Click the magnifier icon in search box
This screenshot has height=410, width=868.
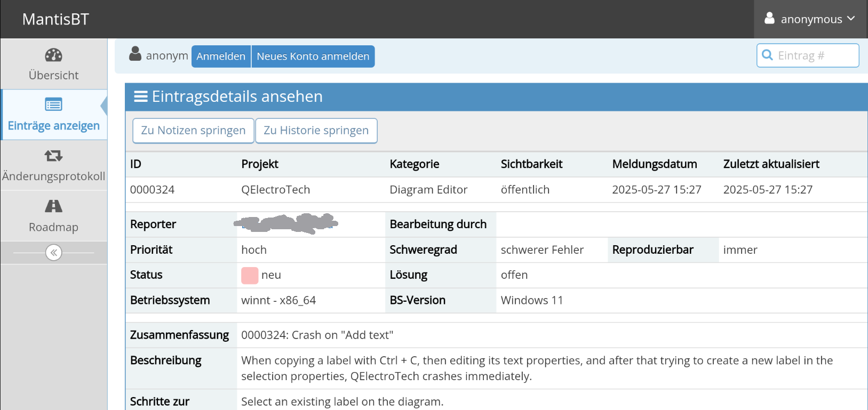[768, 55]
